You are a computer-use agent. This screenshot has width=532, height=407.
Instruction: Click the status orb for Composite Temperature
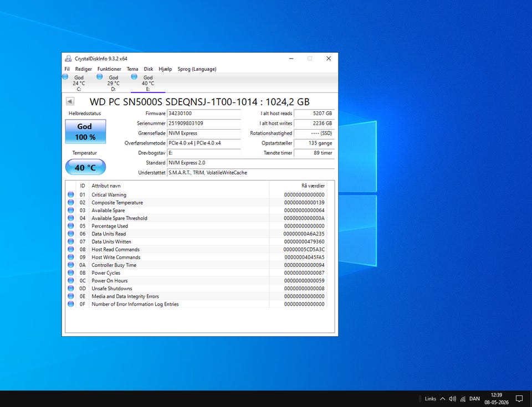tap(70, 202)
